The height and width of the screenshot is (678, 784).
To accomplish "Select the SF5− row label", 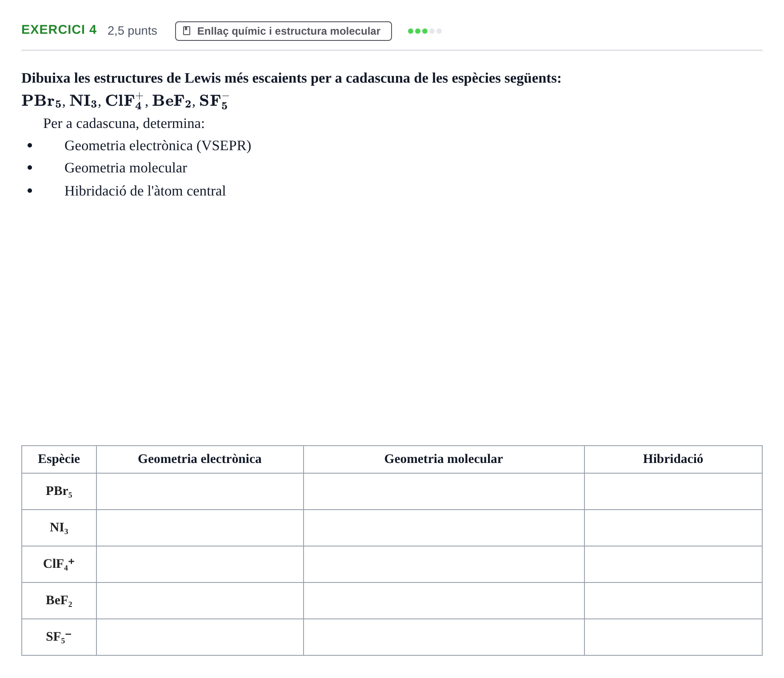I will (x=59, y=637).
